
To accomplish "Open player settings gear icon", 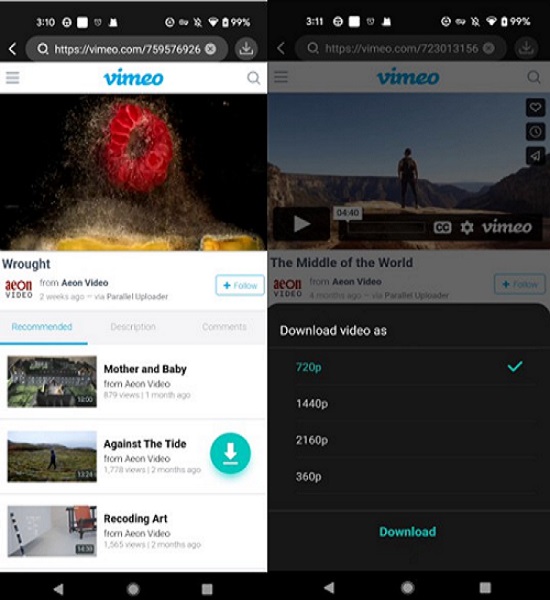I will 467,228.
